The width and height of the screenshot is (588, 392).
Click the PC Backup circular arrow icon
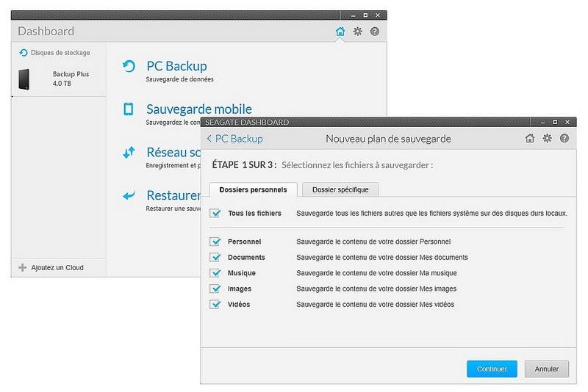[129, 66]
